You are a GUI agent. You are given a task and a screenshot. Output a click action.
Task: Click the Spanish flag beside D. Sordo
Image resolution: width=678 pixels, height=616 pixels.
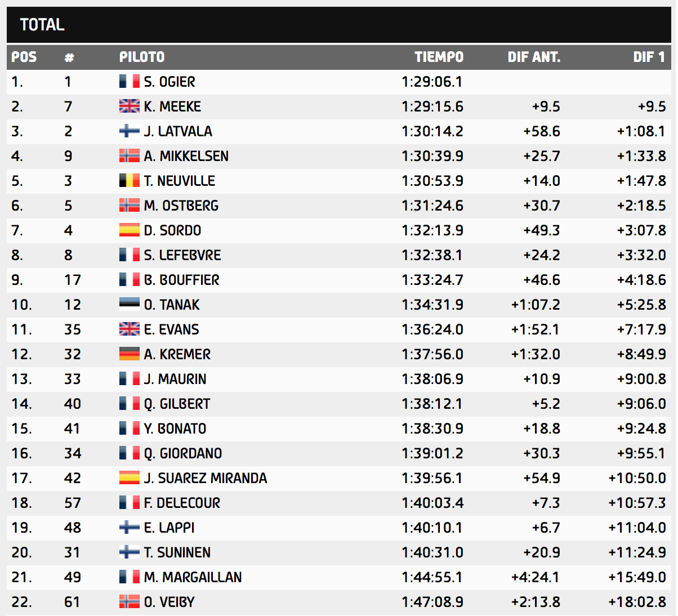coord(129,230)
